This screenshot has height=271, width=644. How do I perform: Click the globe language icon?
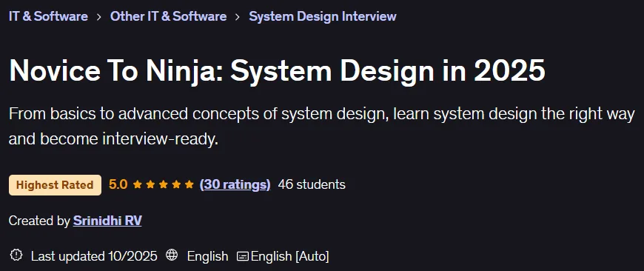(x=172, y=255)
